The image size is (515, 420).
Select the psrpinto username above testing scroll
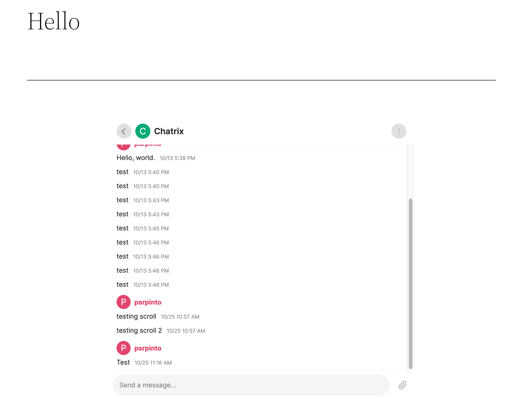click(148, 302)
